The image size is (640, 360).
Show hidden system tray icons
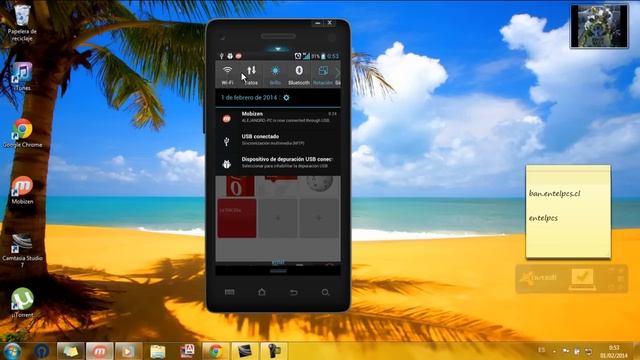click(554, 351)
